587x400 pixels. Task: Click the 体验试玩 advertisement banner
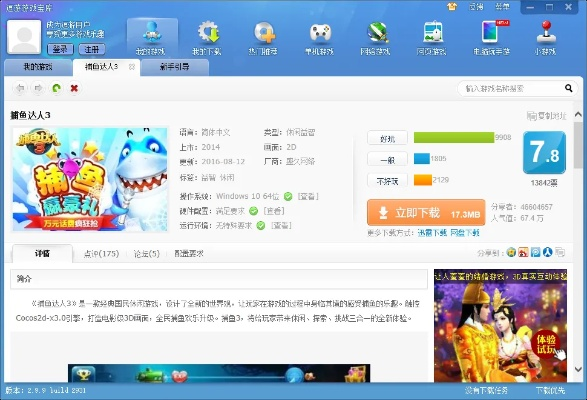501,325
